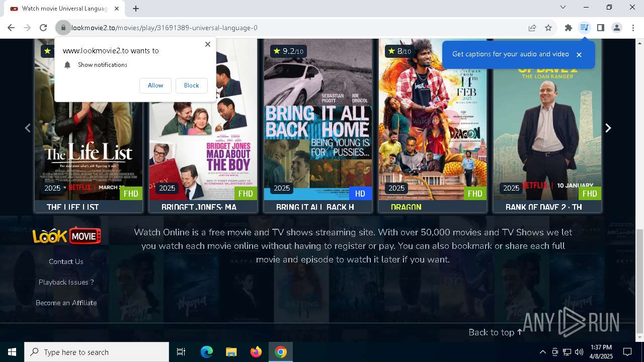The height and width of the screenshot is (362, 644).
Task: Open Chrome profile avatar
Action: click(x=617, y=28)
